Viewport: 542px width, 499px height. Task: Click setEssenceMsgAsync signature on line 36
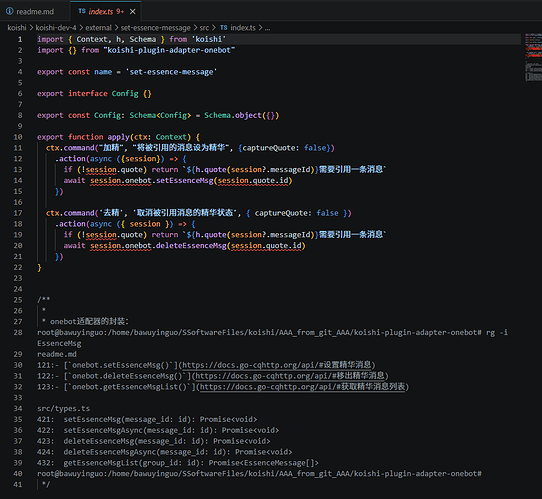[x=171, y=430]
